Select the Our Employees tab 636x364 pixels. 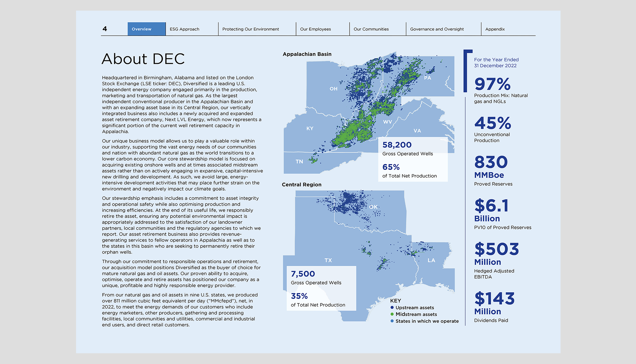pos(315,29)
